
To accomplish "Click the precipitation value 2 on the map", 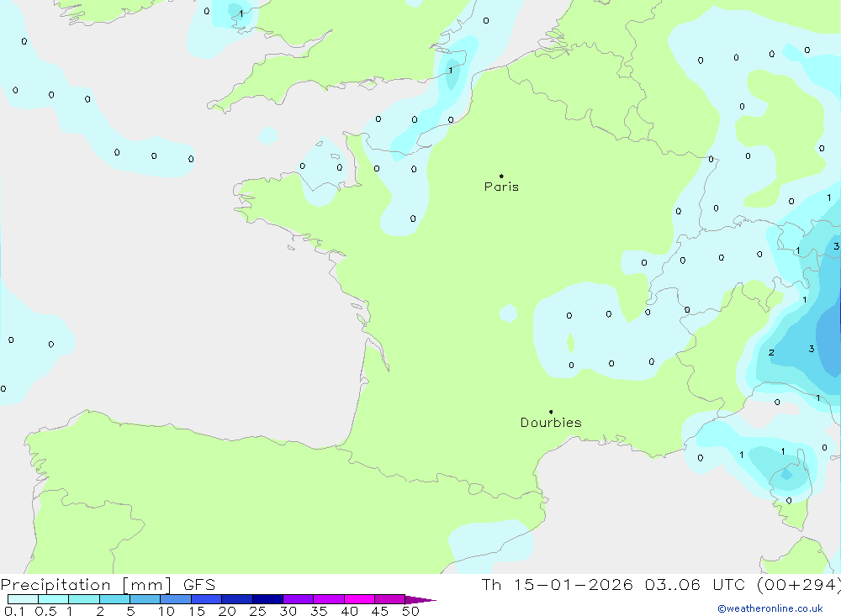I will [771, 352].
